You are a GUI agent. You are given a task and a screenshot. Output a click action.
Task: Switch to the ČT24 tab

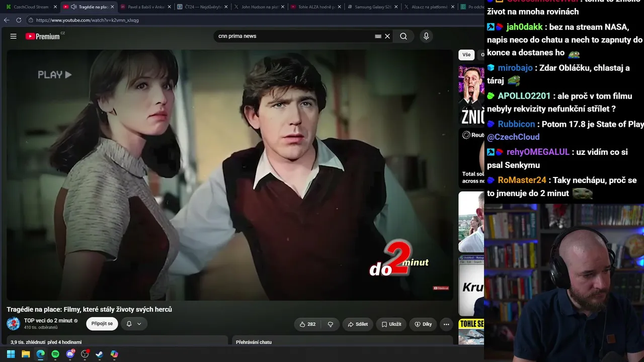click(203, 7)
